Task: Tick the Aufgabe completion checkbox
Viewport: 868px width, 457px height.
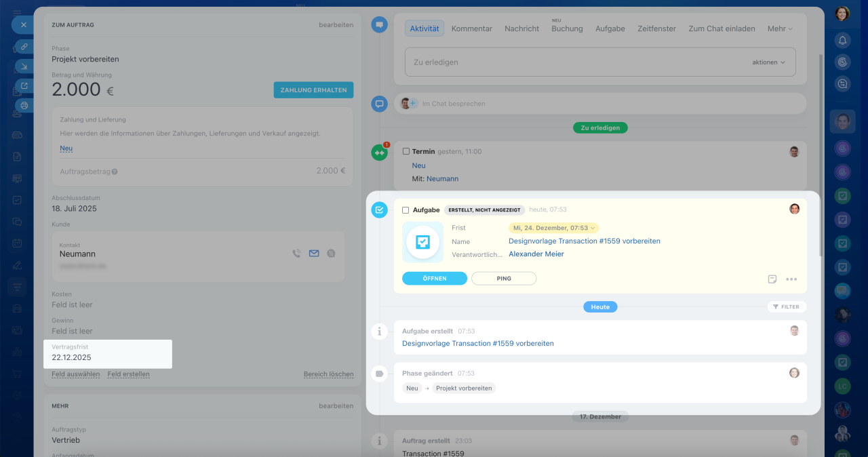Action: [406, 210]
